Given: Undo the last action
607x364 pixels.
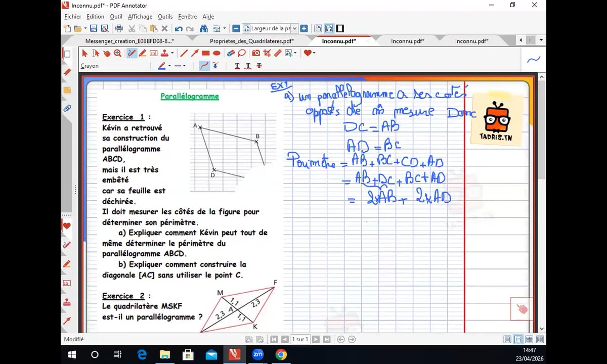Looking at the screenshot, I should pyautogui.click(x=179, y=29).
